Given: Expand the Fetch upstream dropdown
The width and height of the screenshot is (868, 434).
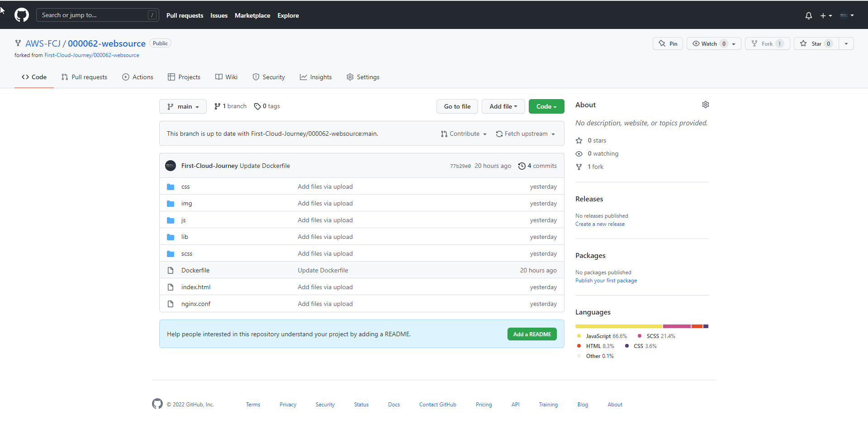Looking at the screenshot, I should coord(525,134).
